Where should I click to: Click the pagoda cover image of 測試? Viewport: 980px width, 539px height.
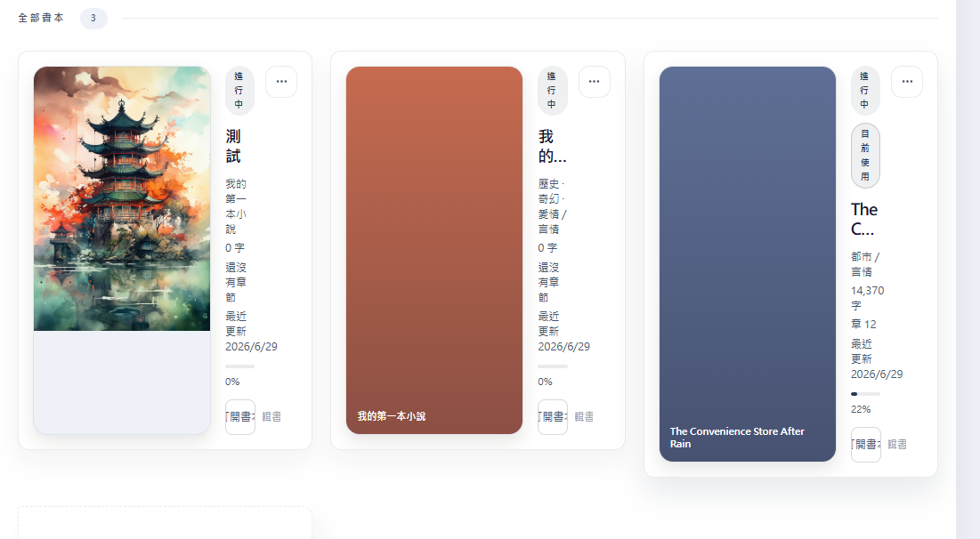pyautogui.click(x=122, y=198)
